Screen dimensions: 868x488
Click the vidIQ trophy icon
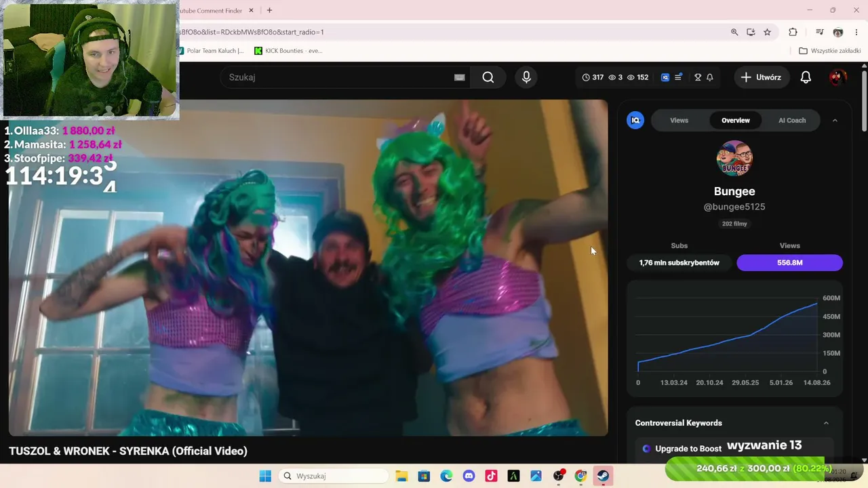click(x=698, y=77)
